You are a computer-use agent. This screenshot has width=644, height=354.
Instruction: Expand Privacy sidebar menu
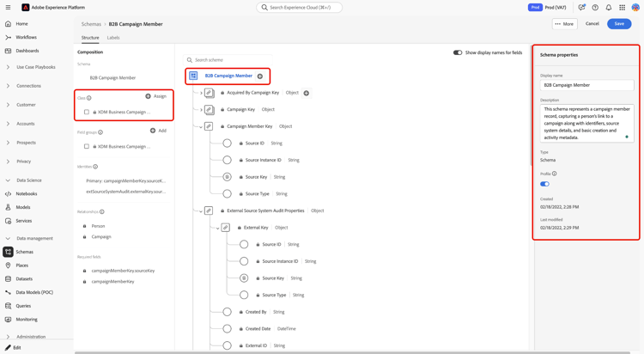click(8, 162)
